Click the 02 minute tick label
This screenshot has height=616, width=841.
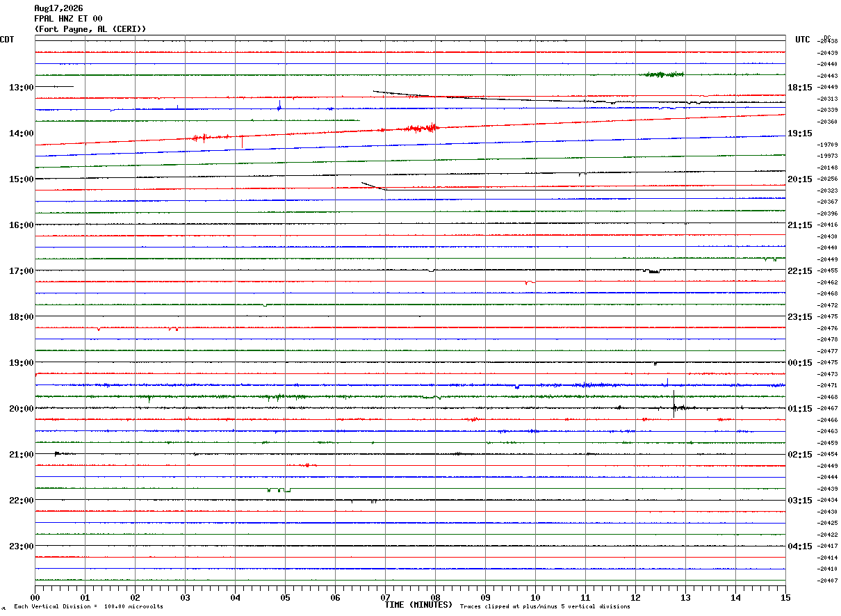(135, 597)
